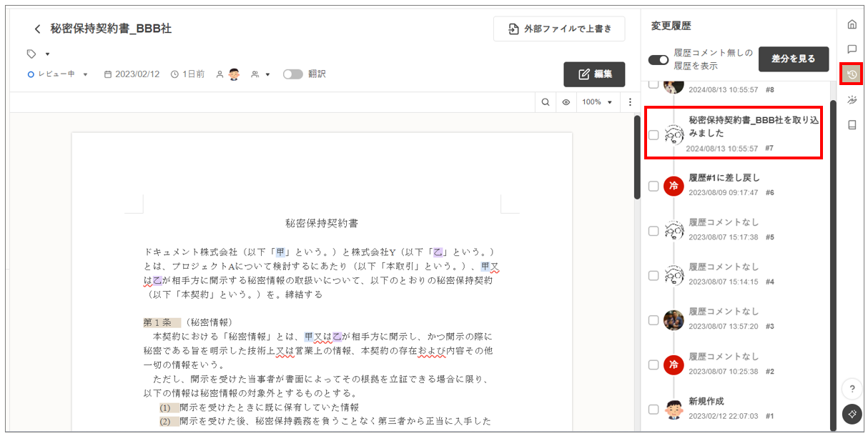868x436 pixels.
Task: Open the three-dot more options menu
Action: tap(630, 102)
